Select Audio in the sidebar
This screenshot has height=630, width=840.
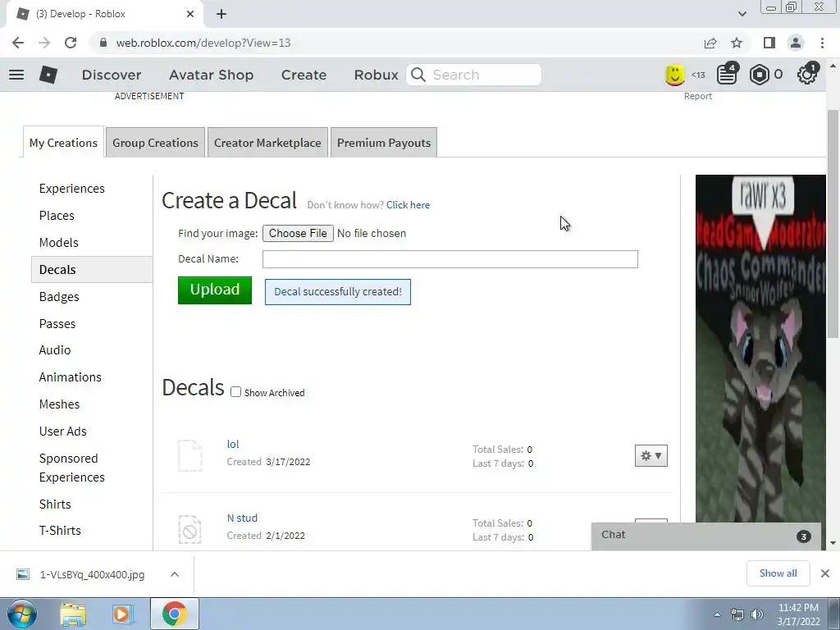point(55,349)
